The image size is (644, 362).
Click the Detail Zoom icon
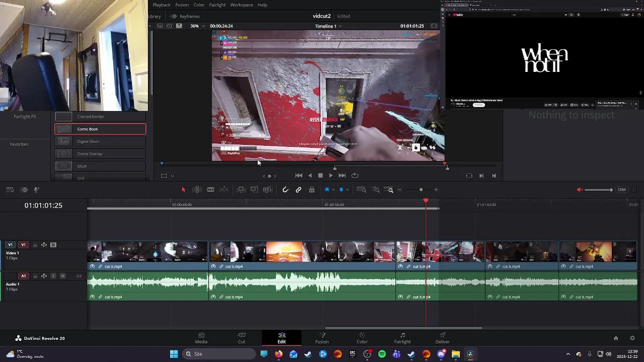point(376,190)
